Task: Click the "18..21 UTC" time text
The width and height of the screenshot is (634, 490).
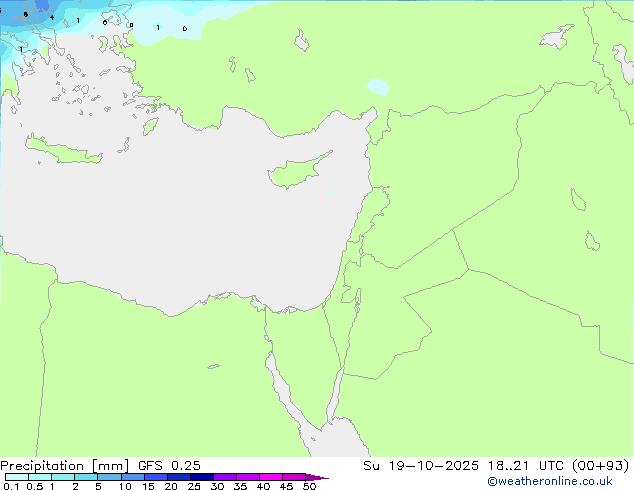Action: pyautogui.click(x=525, y=466)
